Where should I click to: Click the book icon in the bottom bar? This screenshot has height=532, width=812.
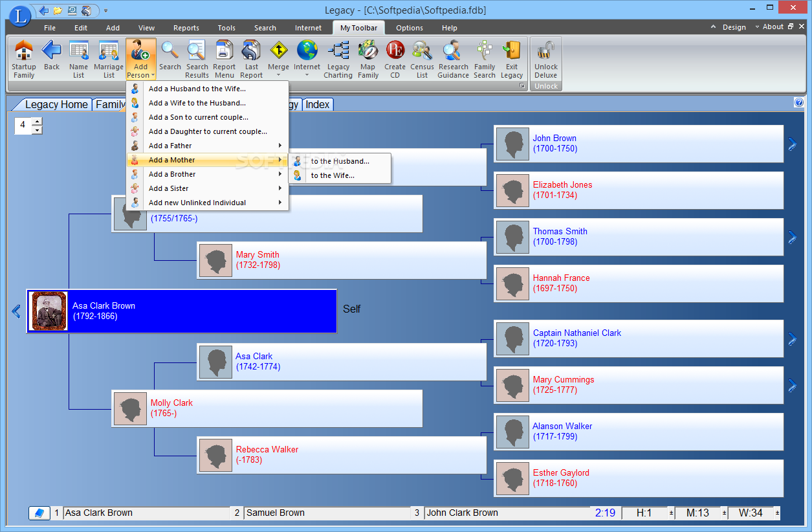point(39,513)
